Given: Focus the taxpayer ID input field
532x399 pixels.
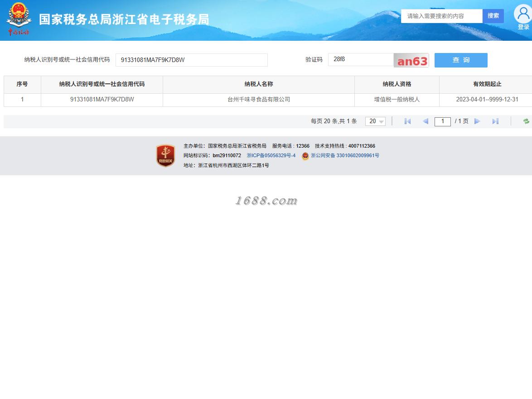Looking at the screenshot, I should (192, 60).
